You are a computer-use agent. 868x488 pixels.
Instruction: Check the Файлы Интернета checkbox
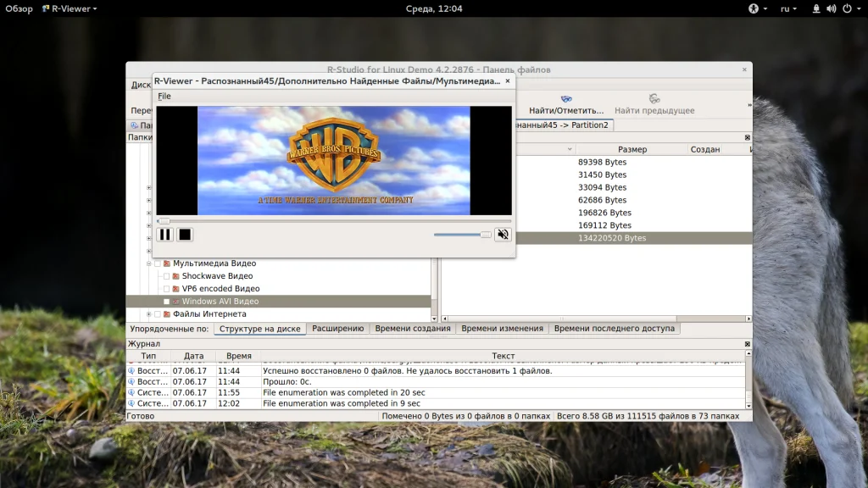coord(158,314)
